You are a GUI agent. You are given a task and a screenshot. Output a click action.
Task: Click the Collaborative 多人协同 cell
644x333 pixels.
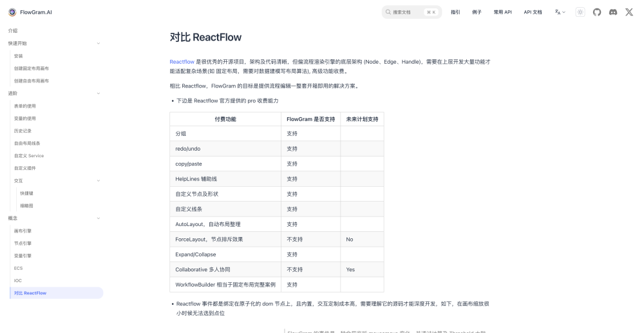225,270
